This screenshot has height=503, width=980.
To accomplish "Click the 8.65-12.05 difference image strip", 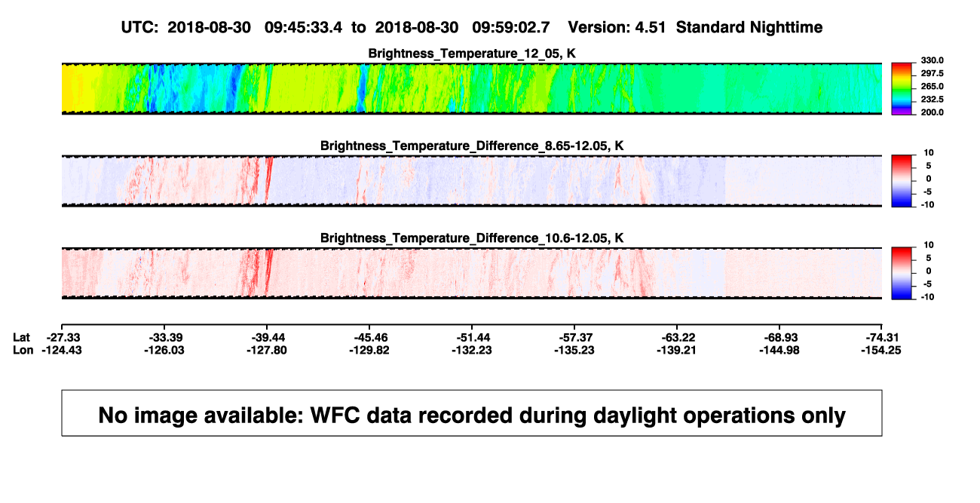I will 472,181.
